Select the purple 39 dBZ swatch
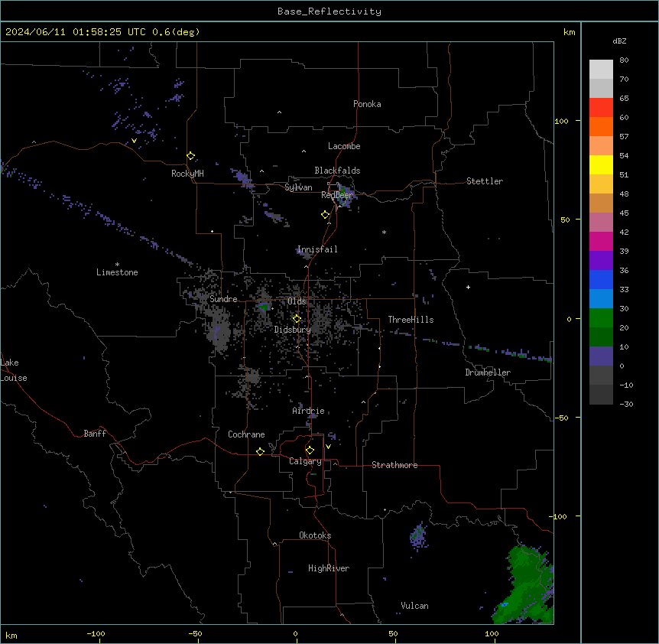This screenshot has height=644, width=659. click(x=601, y=260)
